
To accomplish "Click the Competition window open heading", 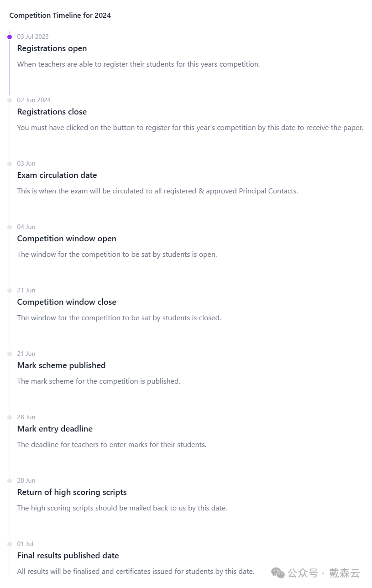I will pos(67,239).
